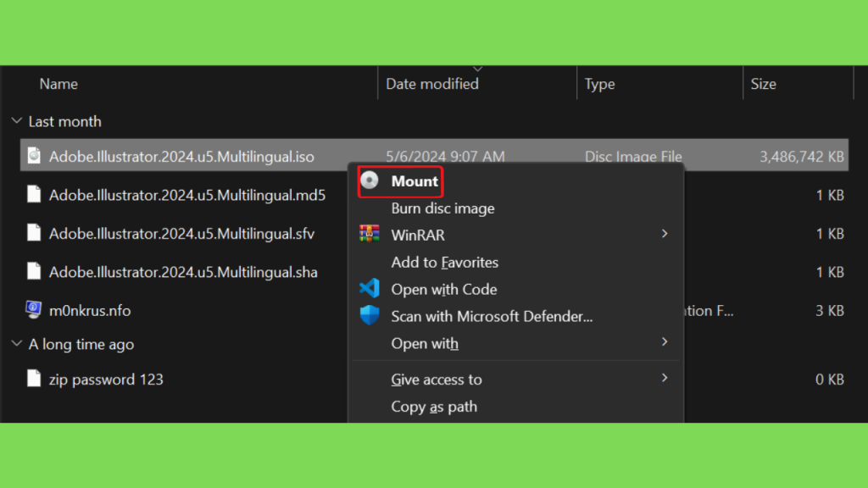Click the 3,486,742 KB size cell

tap(802, 157)
